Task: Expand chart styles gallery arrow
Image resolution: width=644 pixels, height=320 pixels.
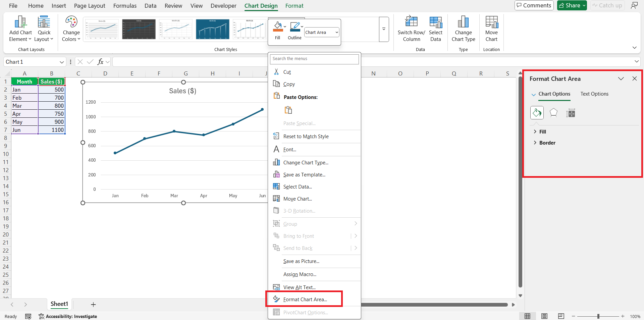Action: tap(384, 29)
